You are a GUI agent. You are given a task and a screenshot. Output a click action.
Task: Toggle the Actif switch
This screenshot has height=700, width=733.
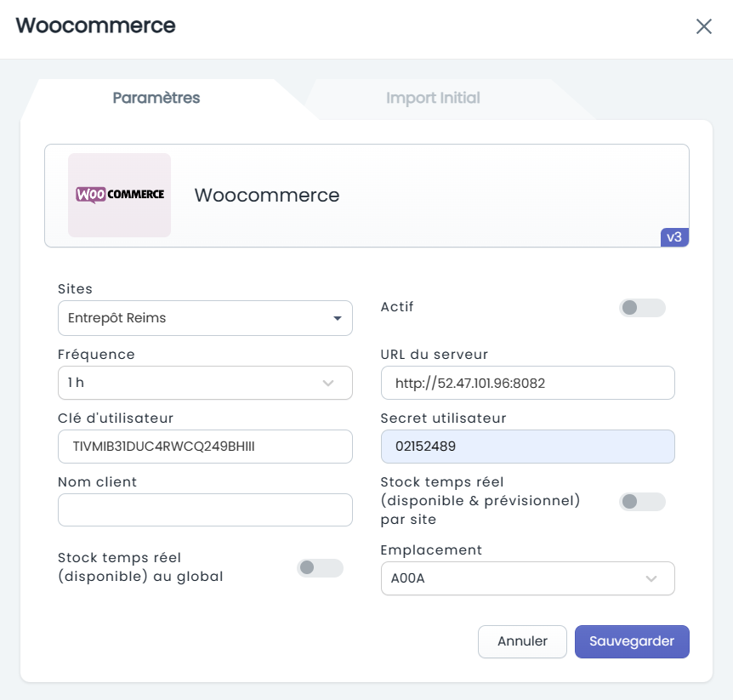[642, 308]
